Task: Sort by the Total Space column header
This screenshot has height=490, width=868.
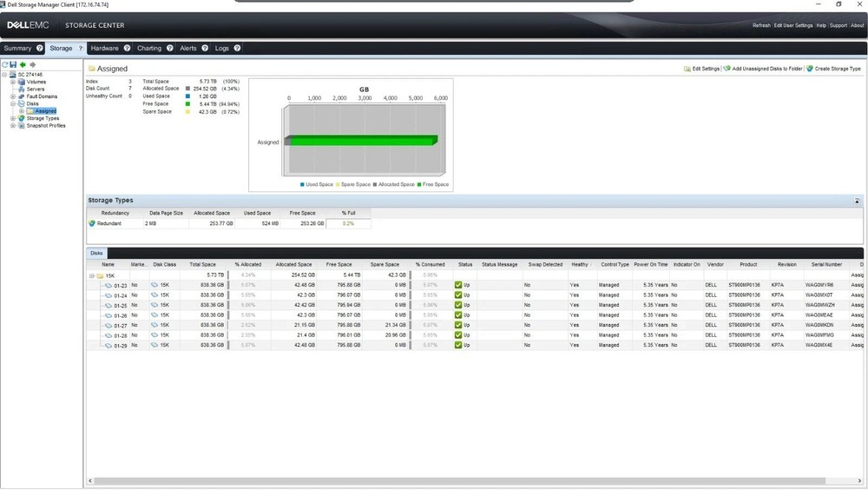Action: pos(202,264)
